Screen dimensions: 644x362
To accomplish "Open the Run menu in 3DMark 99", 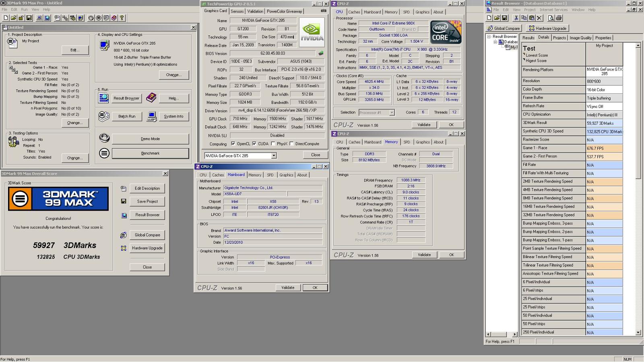I will point(24,9).
